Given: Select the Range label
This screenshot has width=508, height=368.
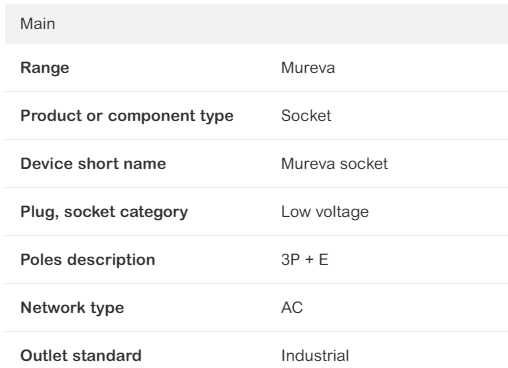Looking at the screenshot, I should tap(45, 68).
